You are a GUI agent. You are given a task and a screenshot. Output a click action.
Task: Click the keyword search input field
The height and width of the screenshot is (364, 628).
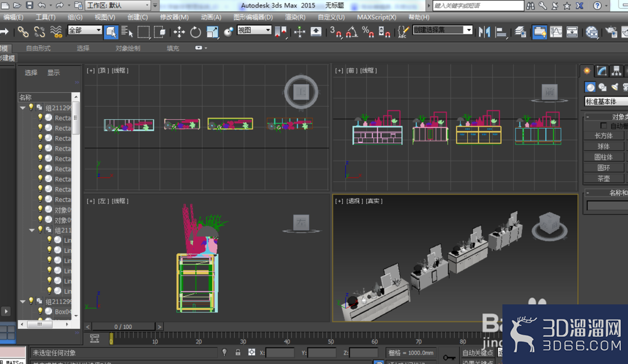click(x=478, y=6)
